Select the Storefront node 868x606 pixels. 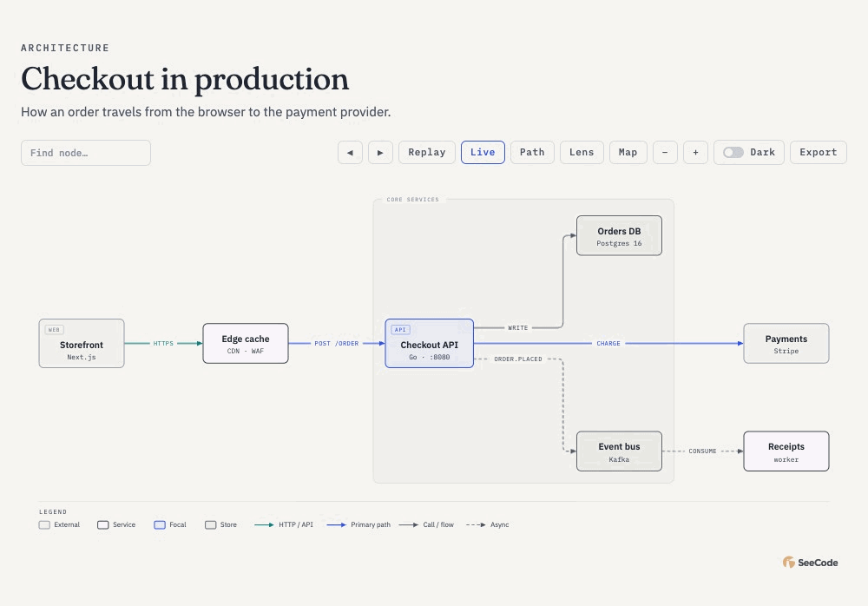pyautogui.click(x=82, y=344)
